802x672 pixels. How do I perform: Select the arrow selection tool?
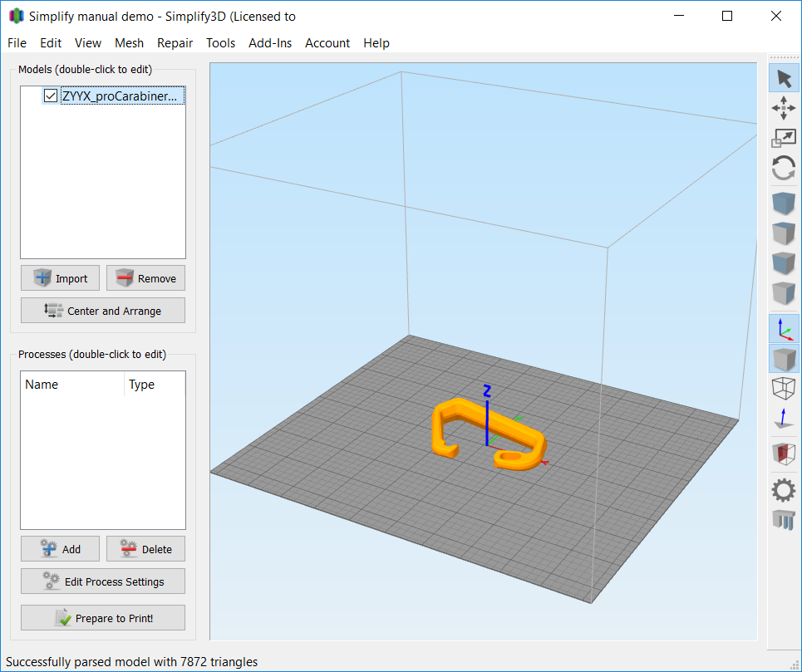pos(784,77)
